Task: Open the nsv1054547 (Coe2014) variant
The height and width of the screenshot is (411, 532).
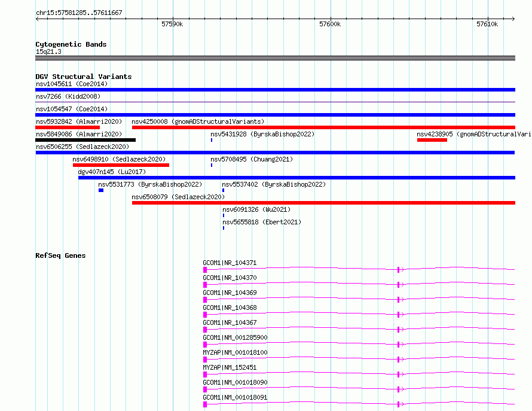Action: click(x=72, y=109)
